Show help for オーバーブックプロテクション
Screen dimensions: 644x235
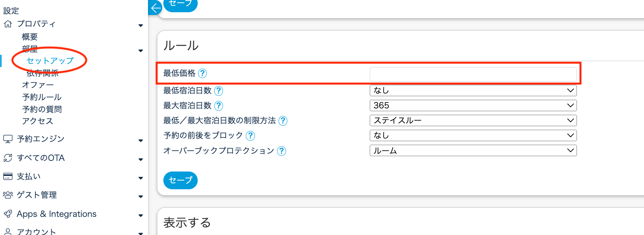point(281,151)
